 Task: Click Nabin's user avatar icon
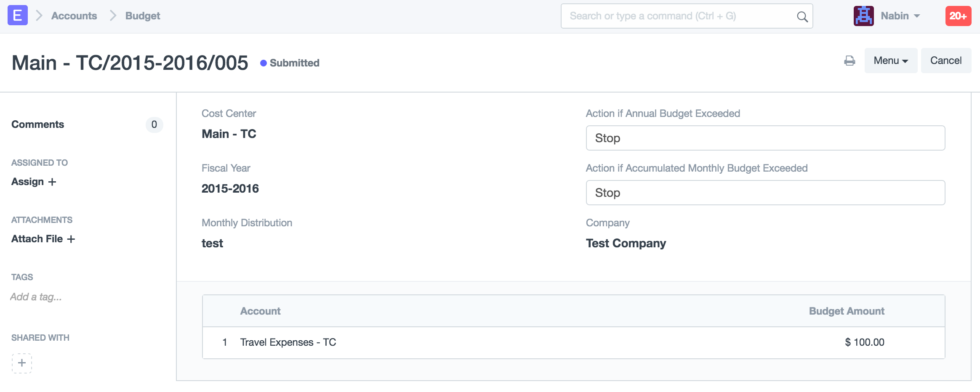tap(863, 16)
